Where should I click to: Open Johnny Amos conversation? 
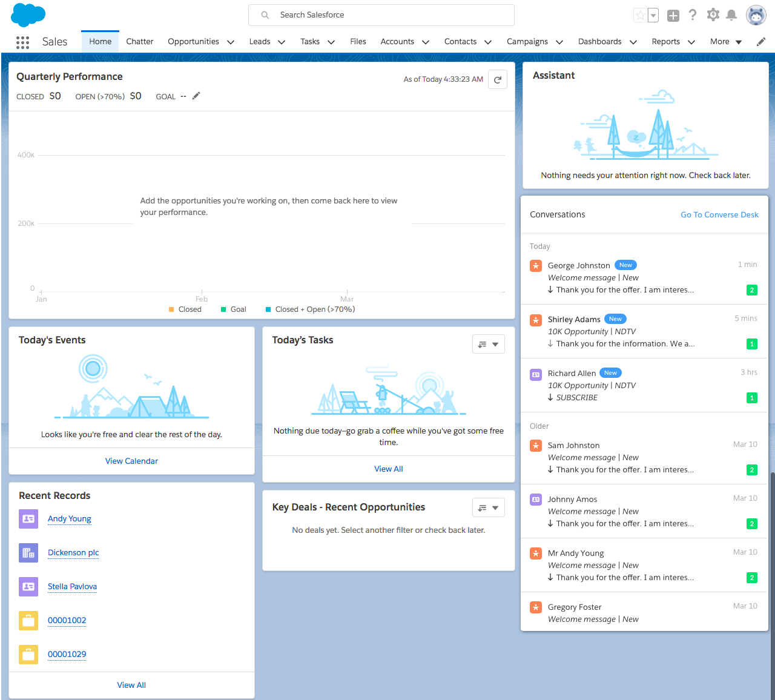644,512
